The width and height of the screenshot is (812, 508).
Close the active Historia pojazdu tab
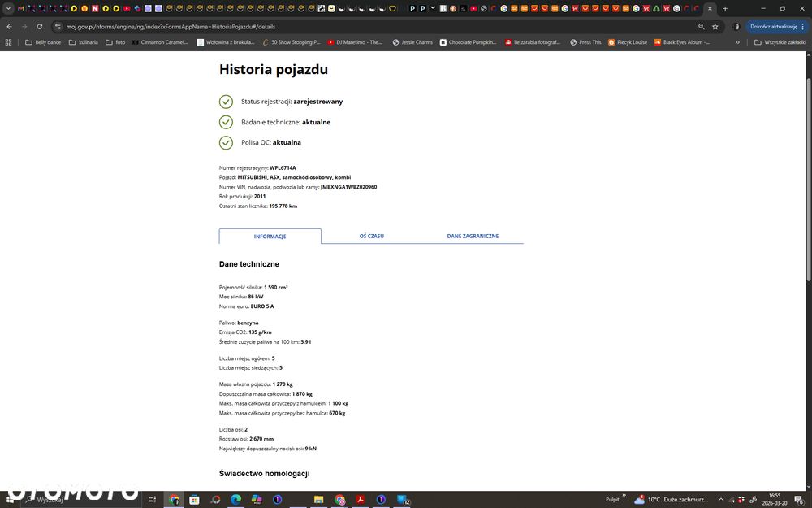point(710,8)
